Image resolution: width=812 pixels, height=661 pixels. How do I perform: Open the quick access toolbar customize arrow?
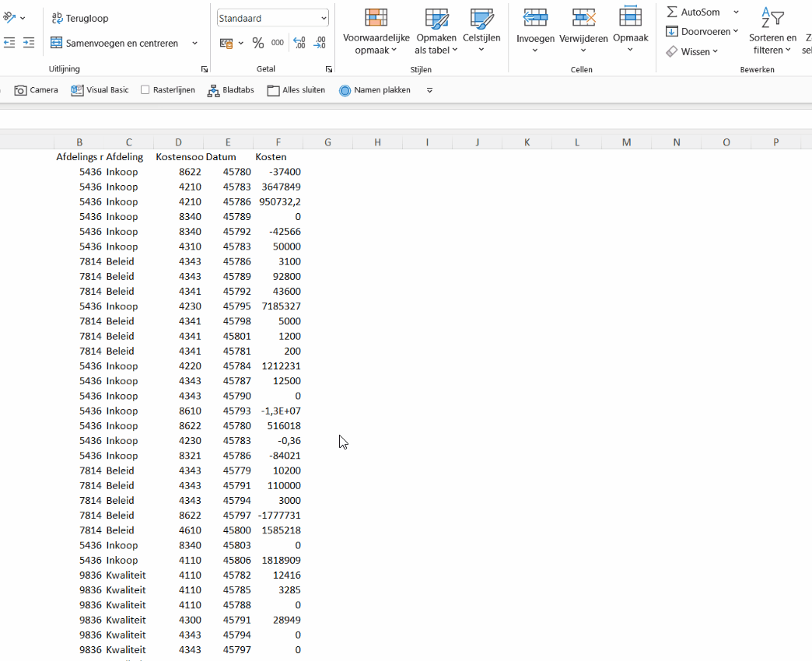(429, 90)
